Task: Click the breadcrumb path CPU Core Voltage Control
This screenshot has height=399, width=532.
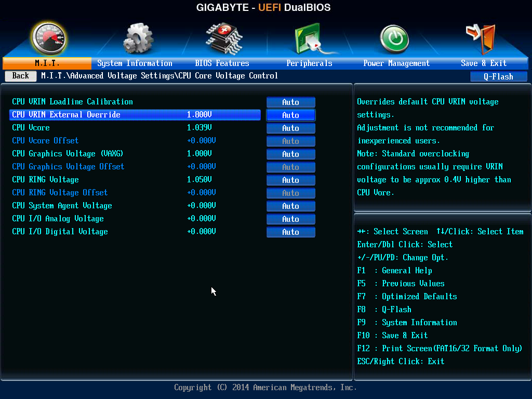Action: pyautogui.click(x=228, y=76)
